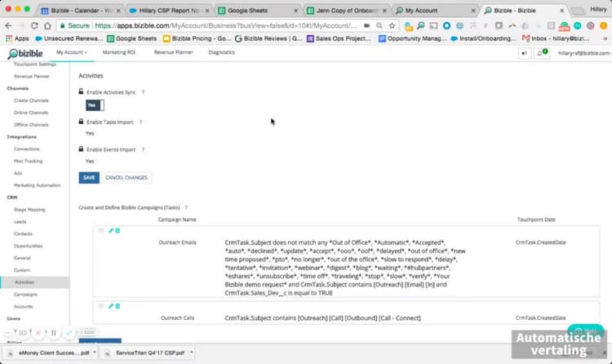The height and width of the screenshot is (364, 612).
Task: Open the Bizible Pricing bookmark
Action: (197, 38)
